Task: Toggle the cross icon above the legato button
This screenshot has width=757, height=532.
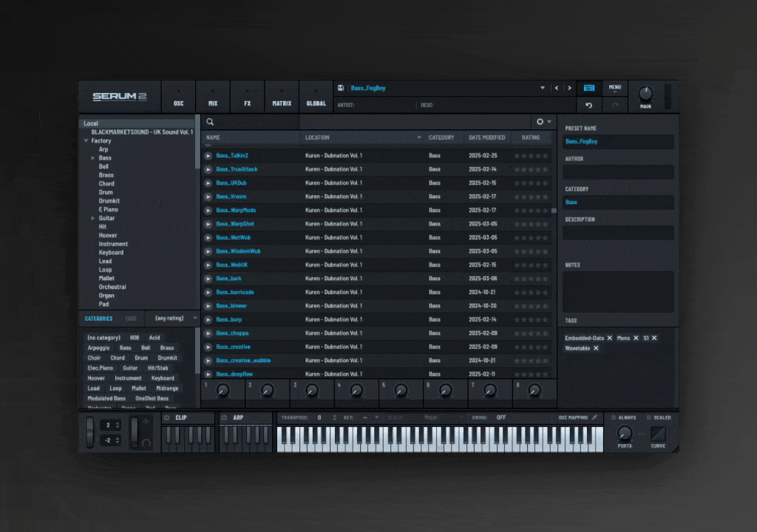Action: tap(146, 422)
